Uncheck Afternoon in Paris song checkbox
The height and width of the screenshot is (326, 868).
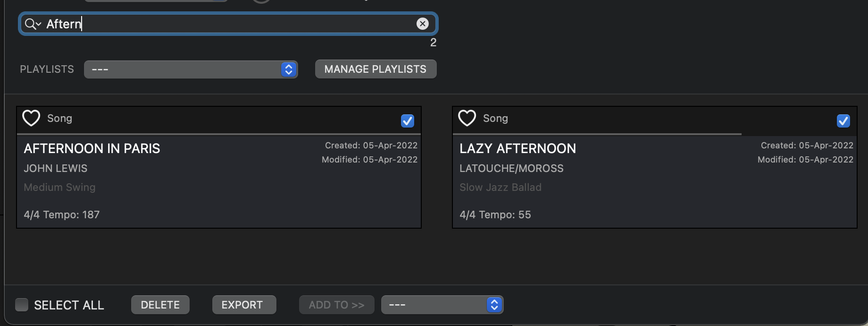(407, 121)
